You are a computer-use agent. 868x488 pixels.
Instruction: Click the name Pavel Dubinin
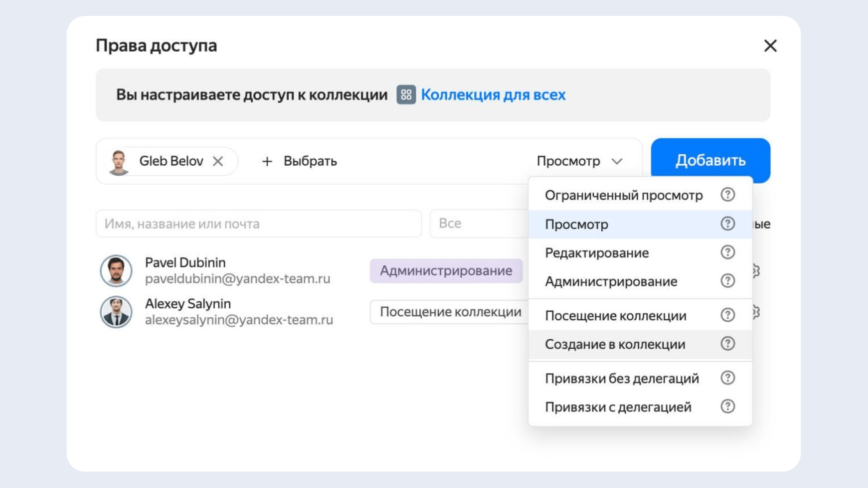(185, 262)
